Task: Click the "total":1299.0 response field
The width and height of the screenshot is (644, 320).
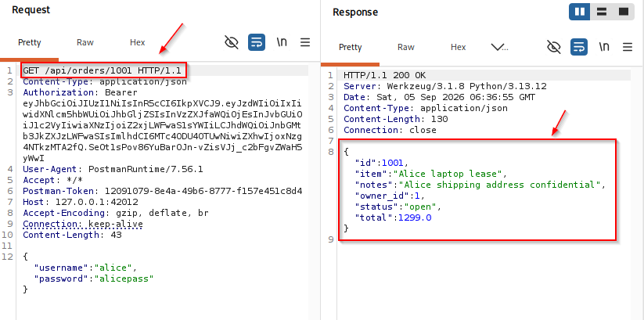Action: 393,218
